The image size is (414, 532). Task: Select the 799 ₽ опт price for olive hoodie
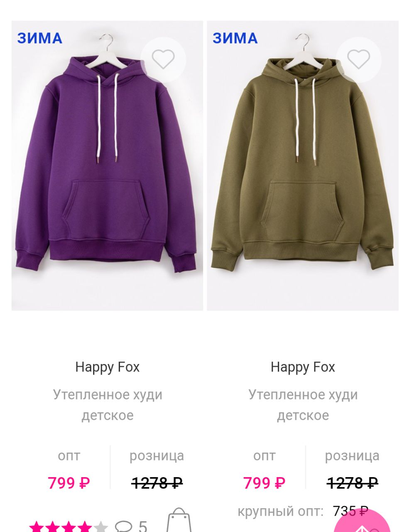click(264, 483)
